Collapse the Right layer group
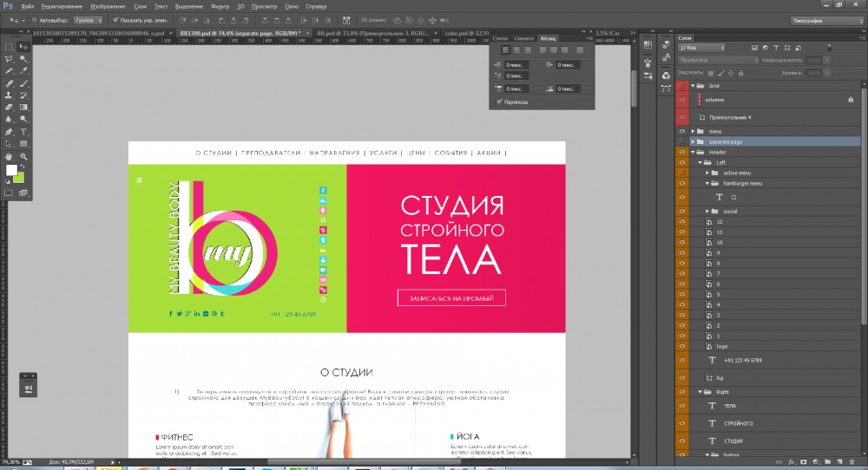The width and height of the screenshot is (868, 470). click(700, 391)
